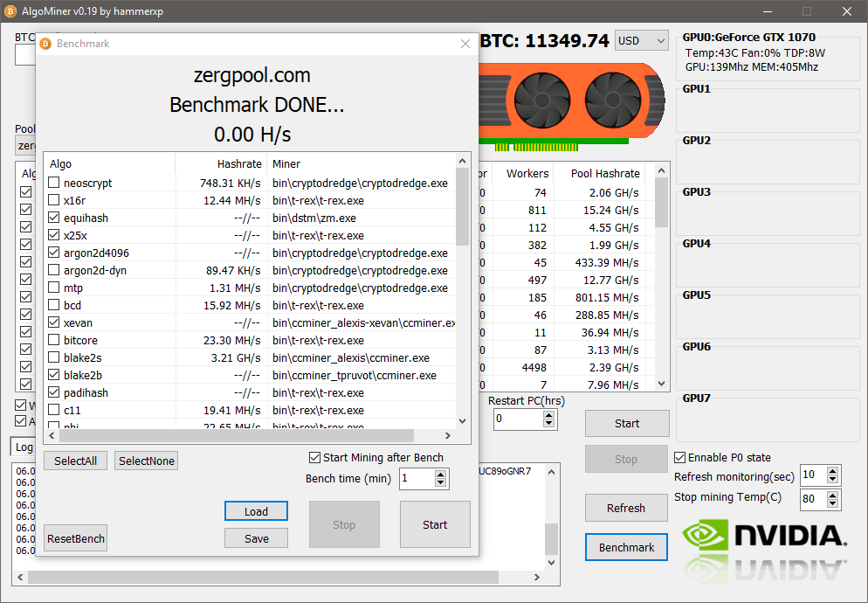Decrease the Bench time value by one step

pyautogui.click(x=441, y=482)
